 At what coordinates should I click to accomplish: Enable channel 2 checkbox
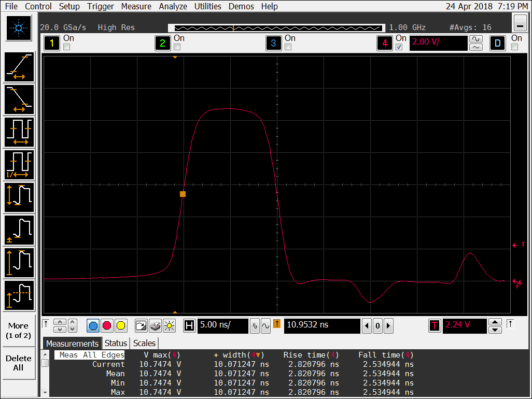(177, 47)
